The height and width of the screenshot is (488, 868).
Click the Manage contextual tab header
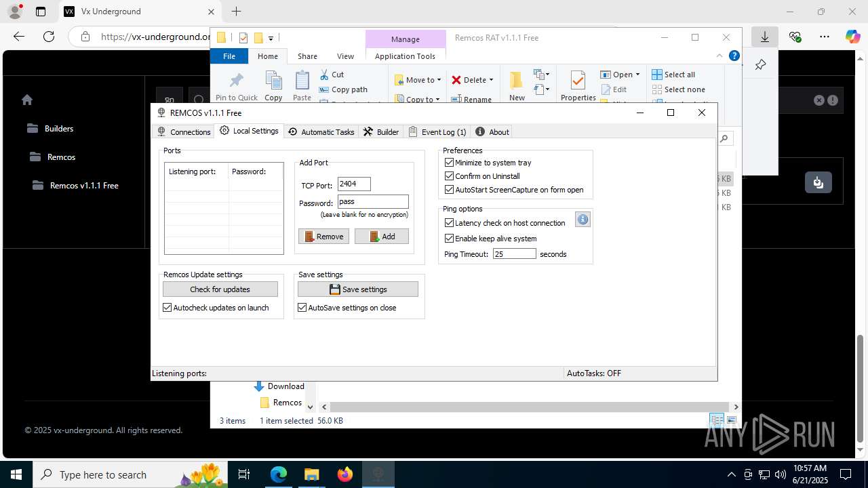click(x=406, y=39)
